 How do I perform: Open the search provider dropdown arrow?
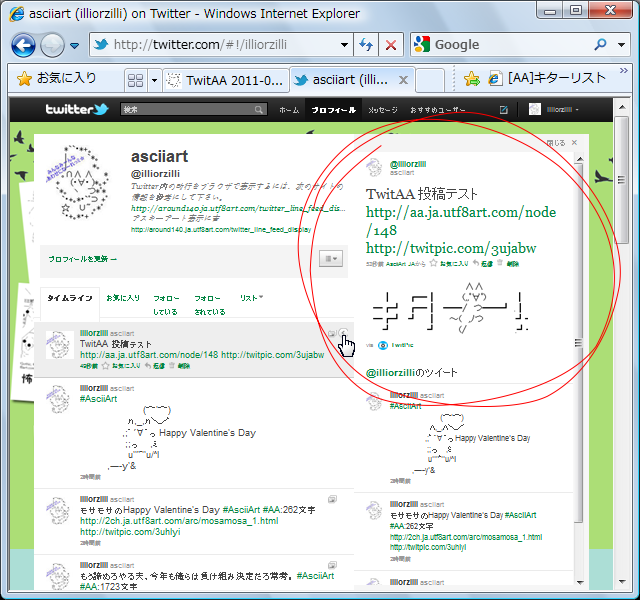621,45
